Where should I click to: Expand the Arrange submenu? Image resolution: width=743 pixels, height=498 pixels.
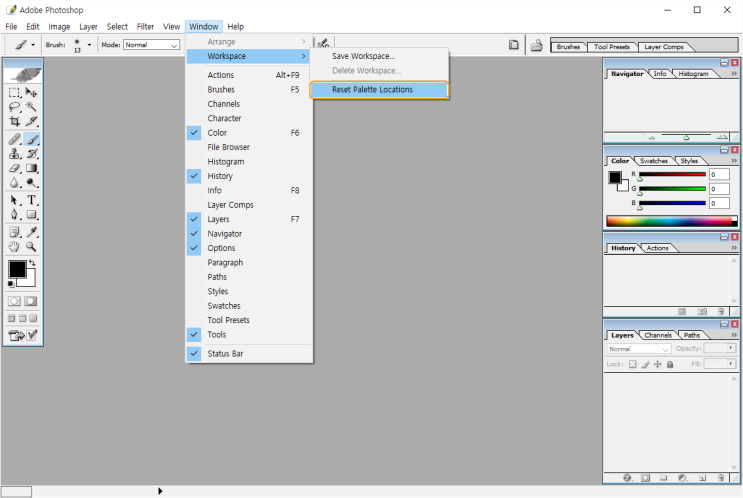click(249, 42)
